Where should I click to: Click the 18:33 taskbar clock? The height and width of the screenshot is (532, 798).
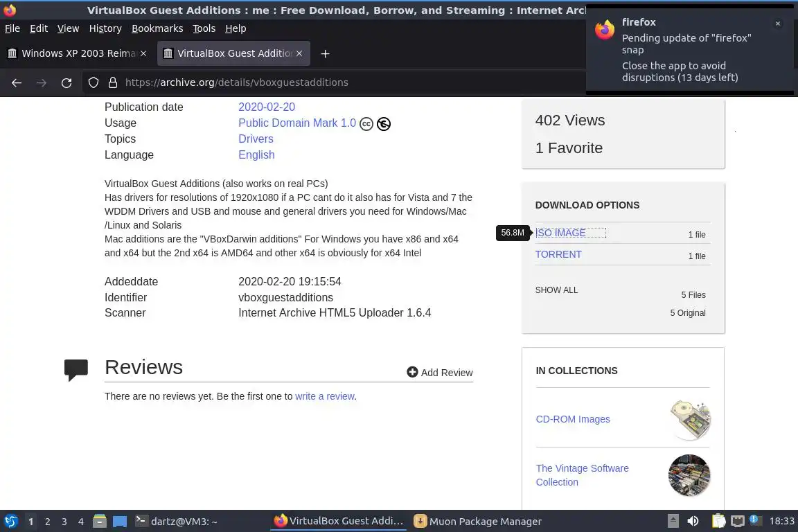[781, 521]
